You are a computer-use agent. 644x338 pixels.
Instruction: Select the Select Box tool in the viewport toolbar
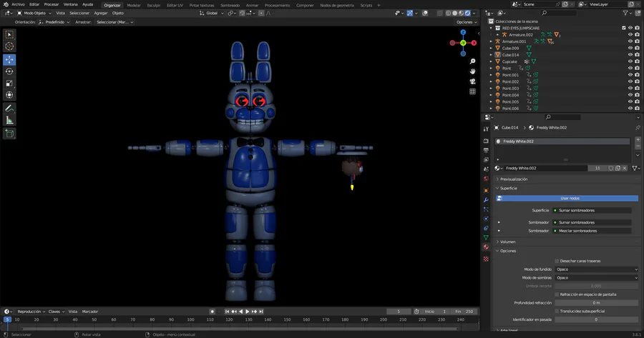[x=9, y=35]
